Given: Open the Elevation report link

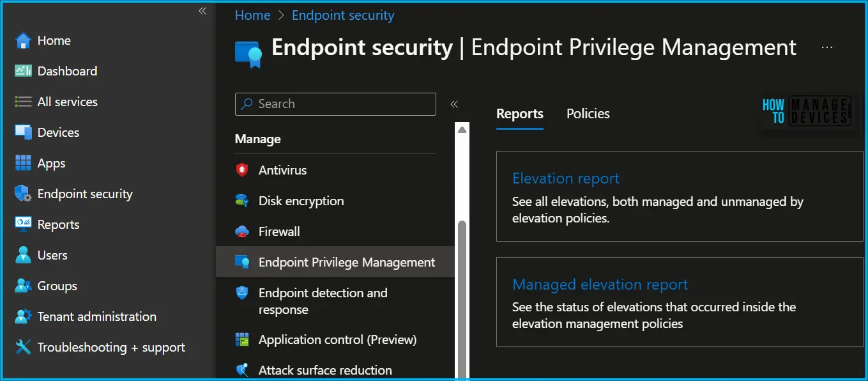Looking at the screenshot, I should (566, 178).
